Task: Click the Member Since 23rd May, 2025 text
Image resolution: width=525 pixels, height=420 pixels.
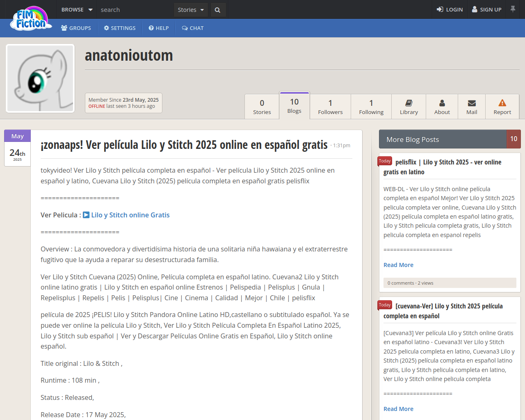Action: click(x=123, y=100)
